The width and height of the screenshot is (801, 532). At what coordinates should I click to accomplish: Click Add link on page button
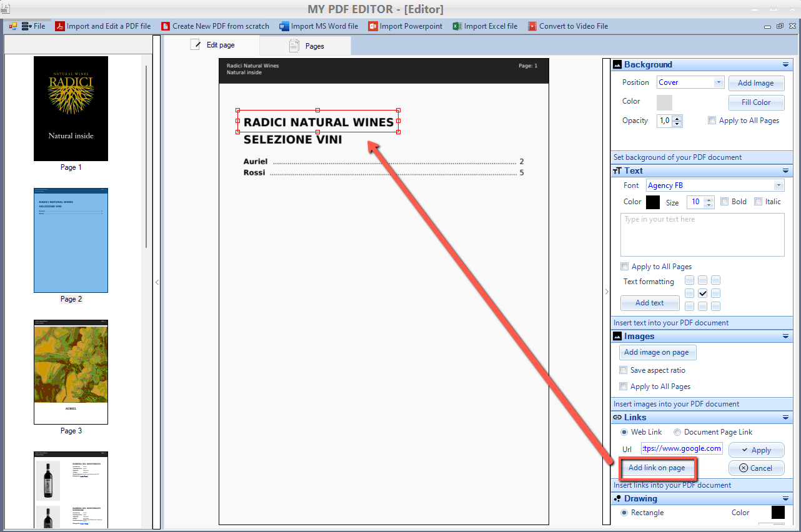[657, 468]
